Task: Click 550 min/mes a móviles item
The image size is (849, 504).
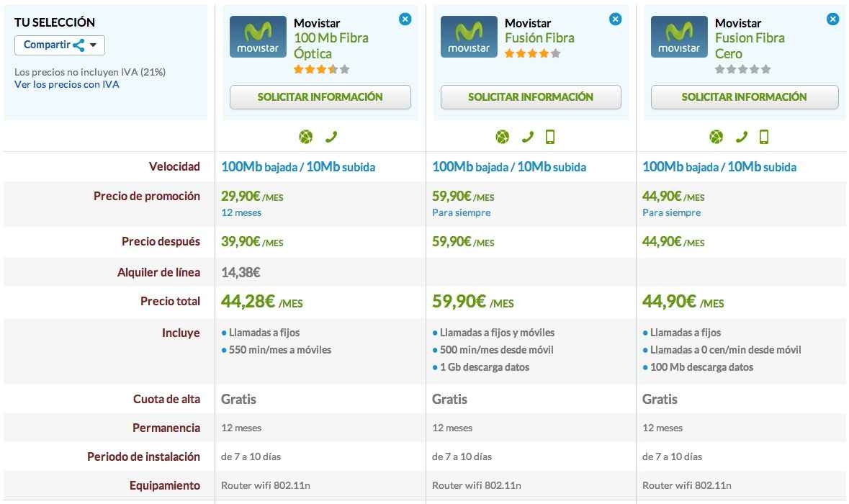Action: point(280,350)
